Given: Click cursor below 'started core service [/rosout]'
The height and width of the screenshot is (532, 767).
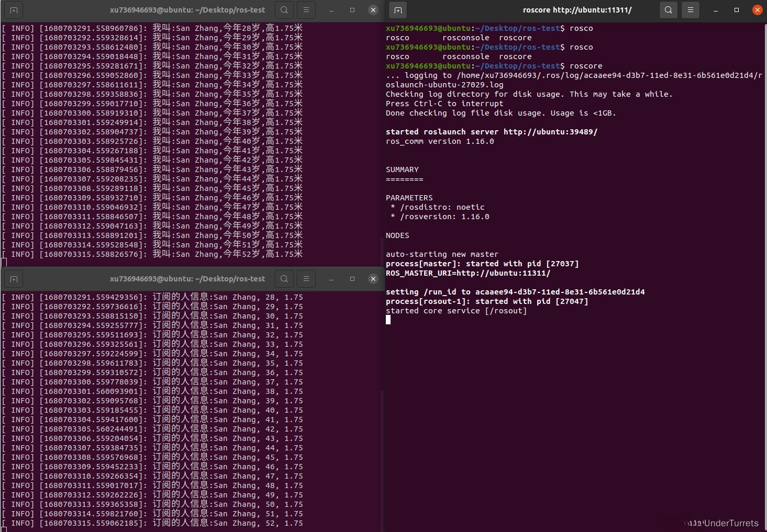Looking at the screenshot, I should 388,320.
